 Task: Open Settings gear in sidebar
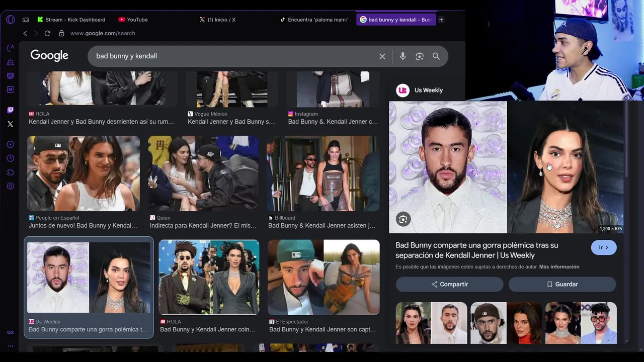click(x=10, y=186)
